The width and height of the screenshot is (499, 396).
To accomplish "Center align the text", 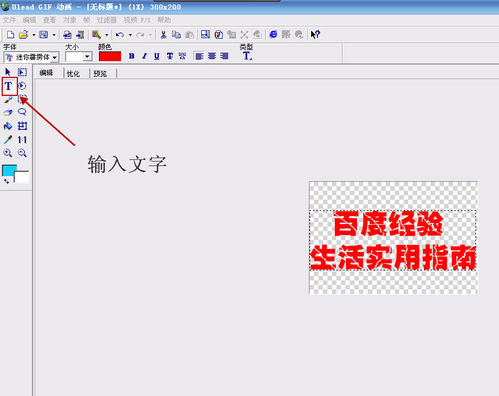I will [x=212, y=56].
